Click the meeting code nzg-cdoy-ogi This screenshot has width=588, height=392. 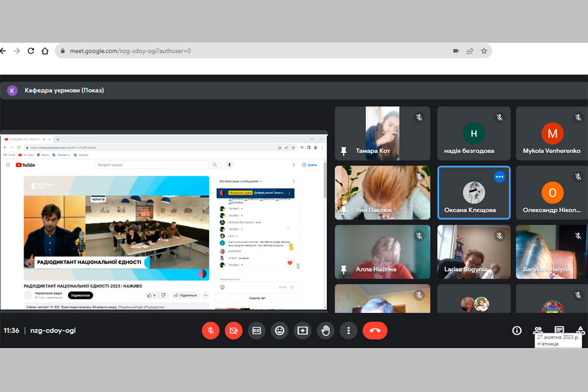click(x=53, y=331)
